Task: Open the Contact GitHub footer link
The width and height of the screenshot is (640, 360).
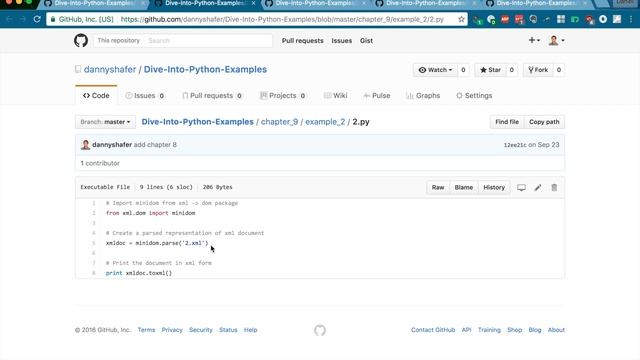Action: (433, 330)
